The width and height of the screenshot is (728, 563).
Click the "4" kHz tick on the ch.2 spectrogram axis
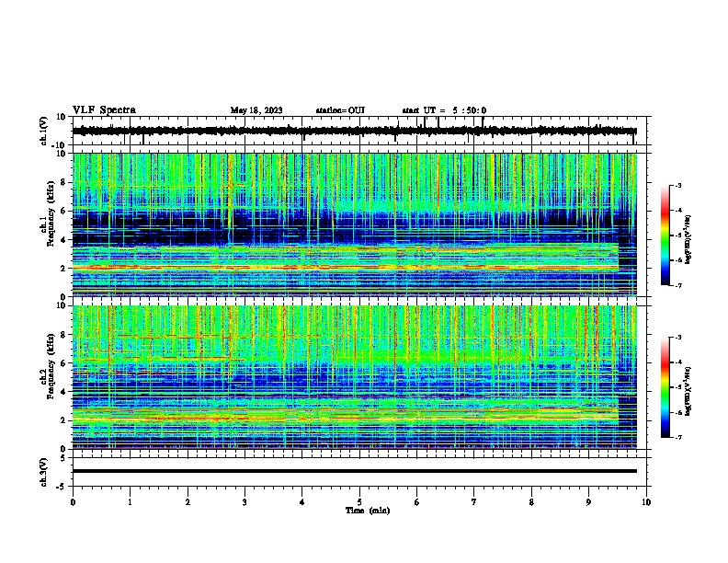click(x=63, y=392)
